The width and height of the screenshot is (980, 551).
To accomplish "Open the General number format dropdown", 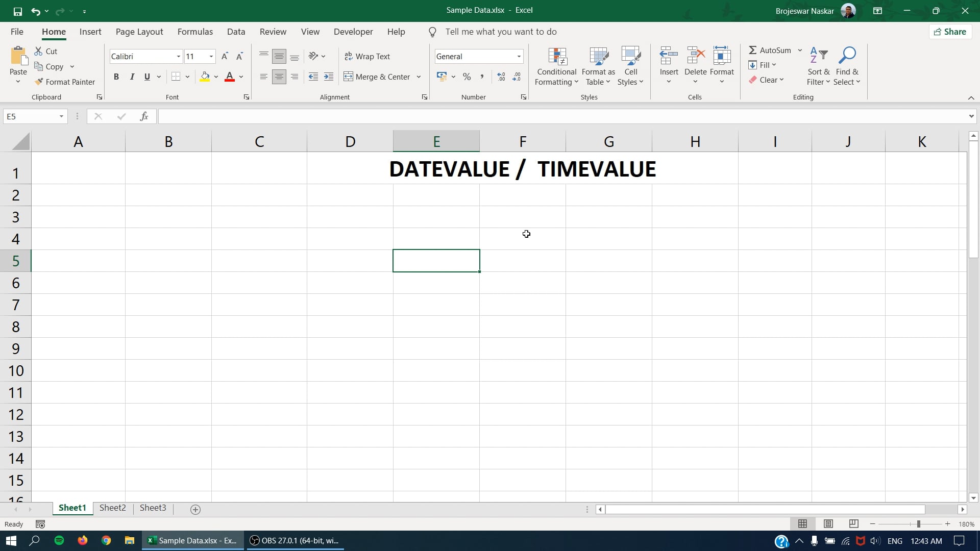I will coord(519,56).
